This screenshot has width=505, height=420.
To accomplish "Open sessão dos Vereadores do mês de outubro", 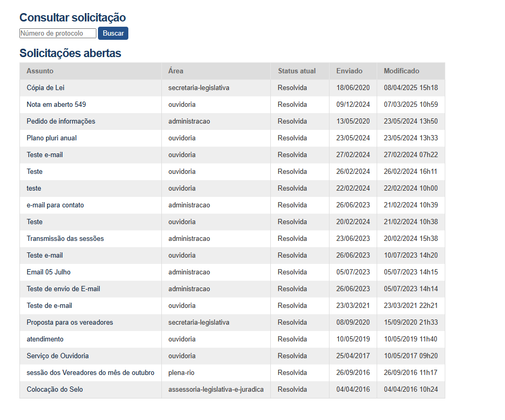I will 90,373.
